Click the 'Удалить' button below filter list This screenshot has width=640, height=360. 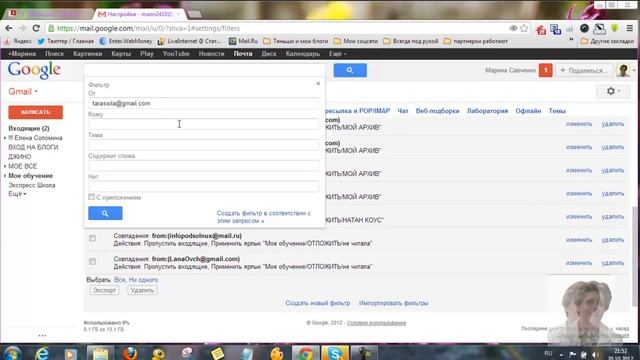(x=142, y=290)
